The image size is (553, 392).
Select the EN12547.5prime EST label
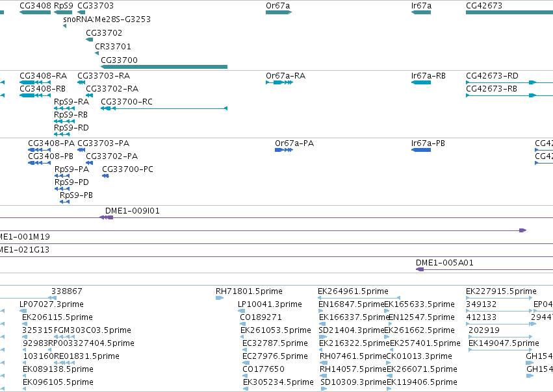click(x=422, y=317)
